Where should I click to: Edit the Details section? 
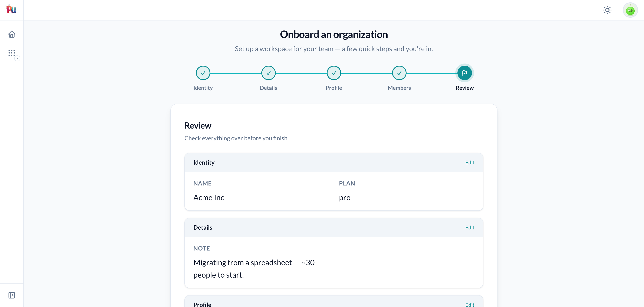point(470,227)
